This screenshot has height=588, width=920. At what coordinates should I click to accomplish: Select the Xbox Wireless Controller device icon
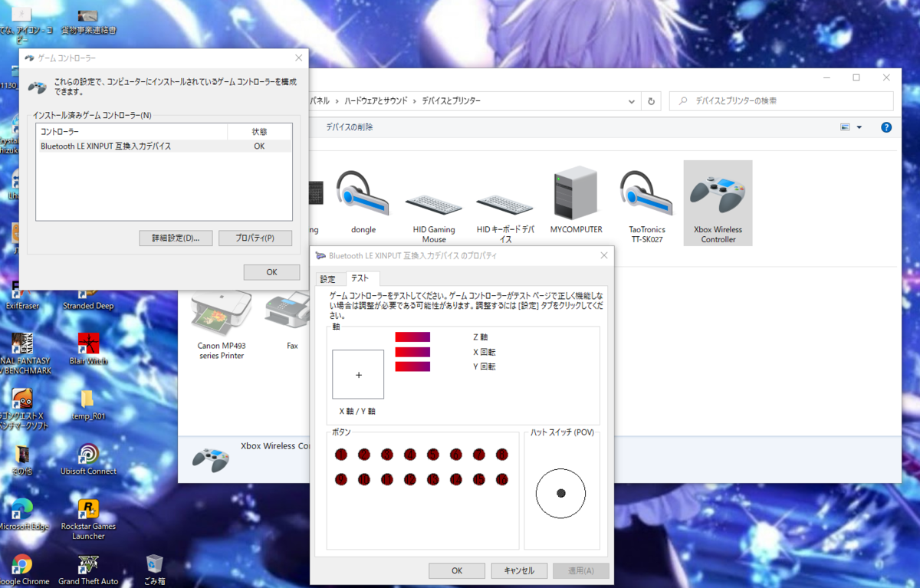pyautogui.click(x=718, y=203)
